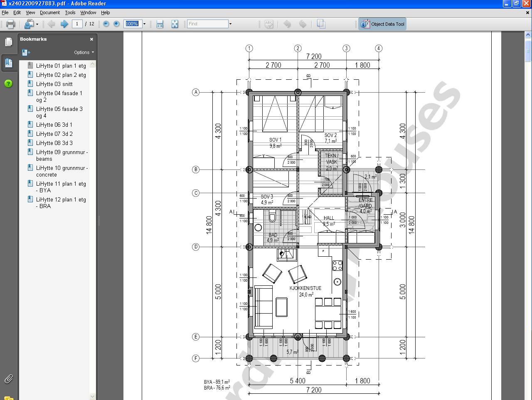Select the Fit Page icon
The width and height of the screenshot is (532, 400).
pyautogui.click(x=175, y=24)
